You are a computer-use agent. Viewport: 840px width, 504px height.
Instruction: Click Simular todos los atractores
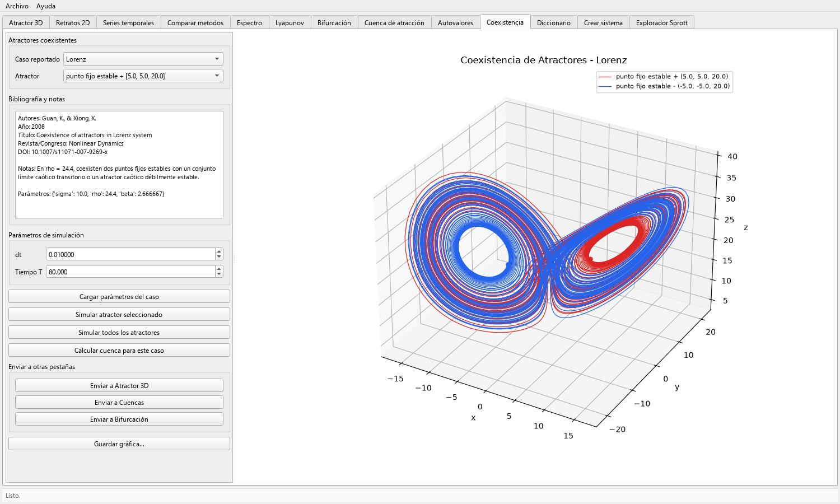click(x=119, y=332)
